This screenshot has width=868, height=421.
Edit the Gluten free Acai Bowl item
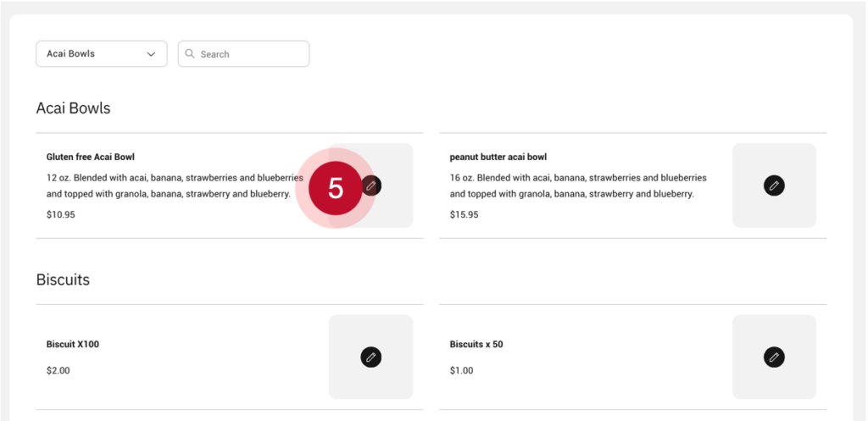(x=372, y=186)
